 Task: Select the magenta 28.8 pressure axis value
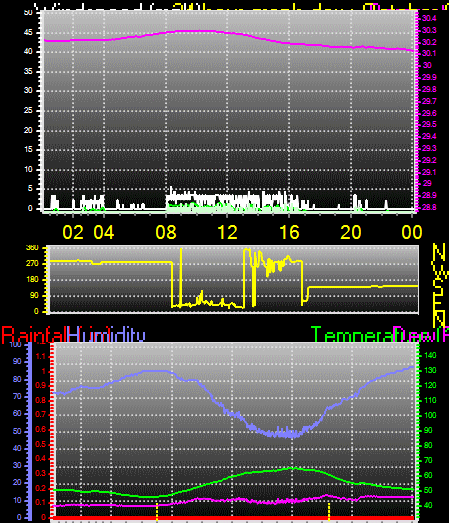429,207
